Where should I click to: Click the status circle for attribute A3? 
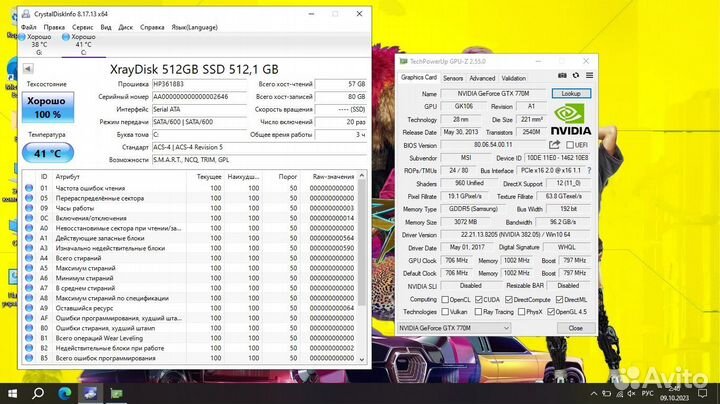[x=29, y=248]
